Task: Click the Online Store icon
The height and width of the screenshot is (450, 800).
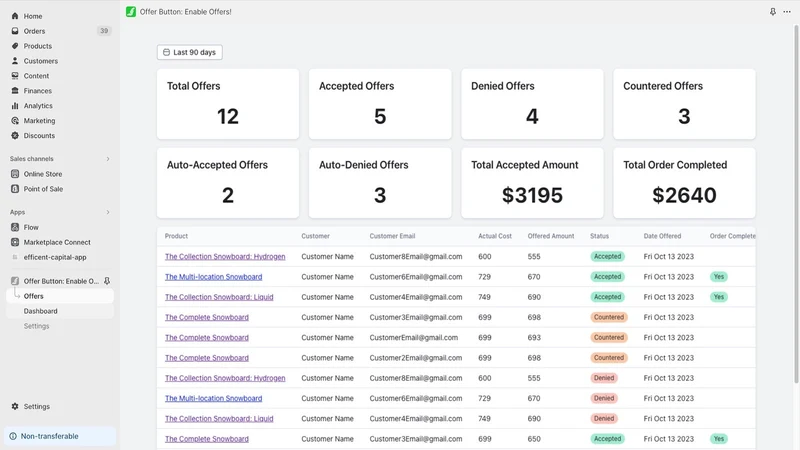Action: click(15, 174)
